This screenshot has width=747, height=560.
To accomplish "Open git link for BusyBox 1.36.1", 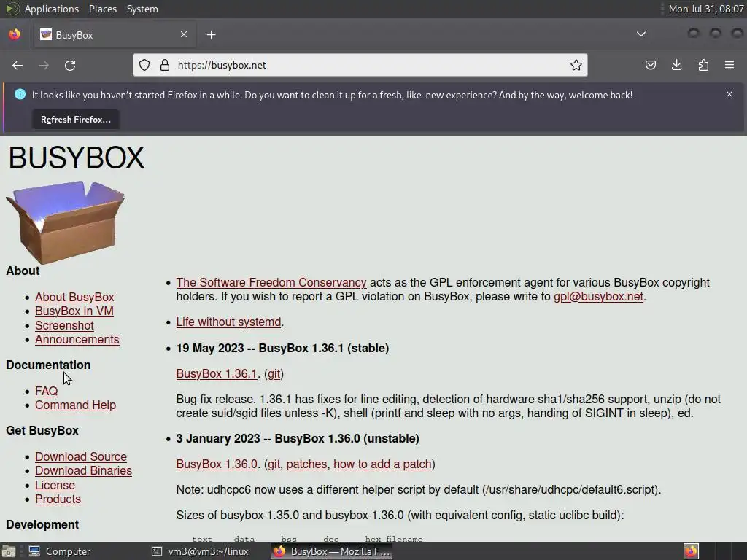I will pyautogui.click(x=274, y=374).
